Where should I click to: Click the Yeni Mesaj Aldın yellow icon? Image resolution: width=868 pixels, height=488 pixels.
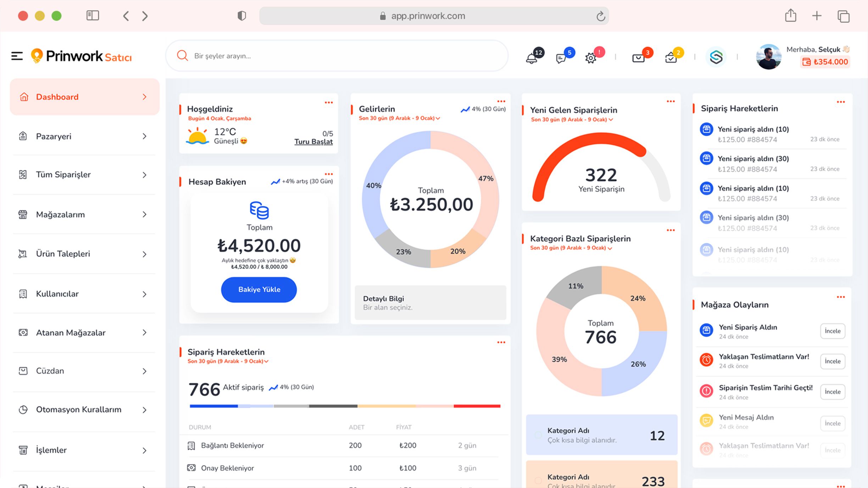(x=706, y=421)
